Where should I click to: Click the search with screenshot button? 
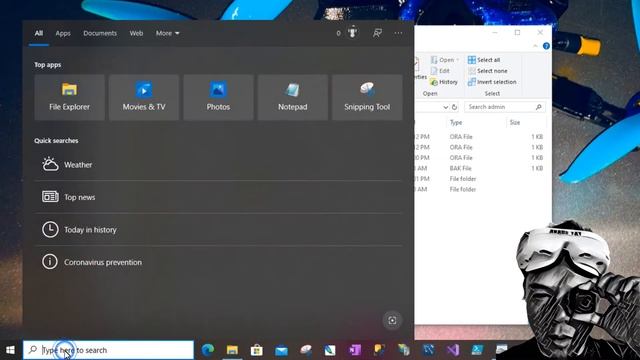(x=392, y=320)
